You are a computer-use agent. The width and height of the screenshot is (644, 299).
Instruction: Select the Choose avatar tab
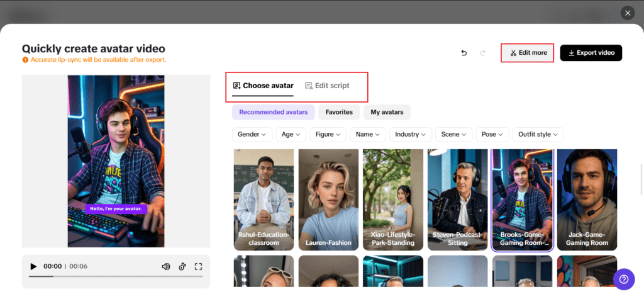(263, 86)
